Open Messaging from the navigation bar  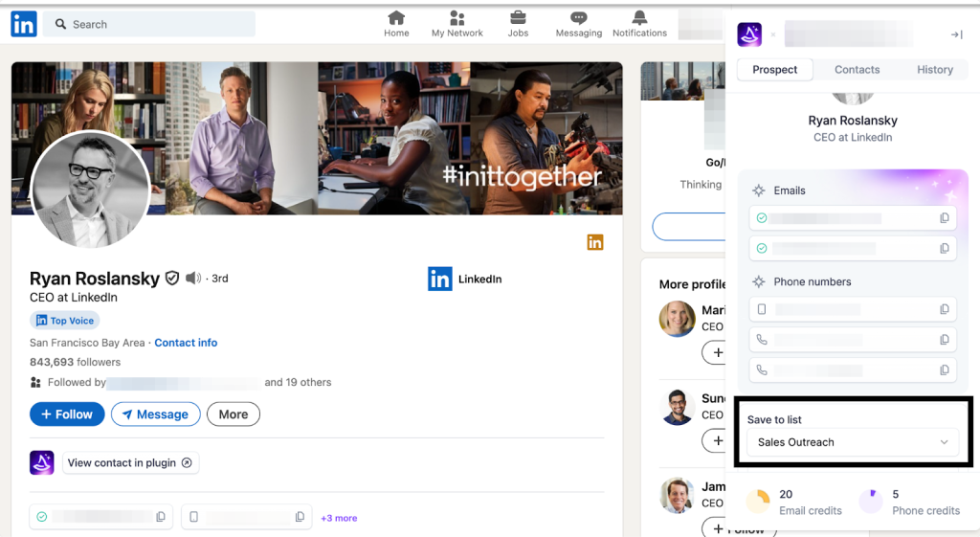(578, 24)
